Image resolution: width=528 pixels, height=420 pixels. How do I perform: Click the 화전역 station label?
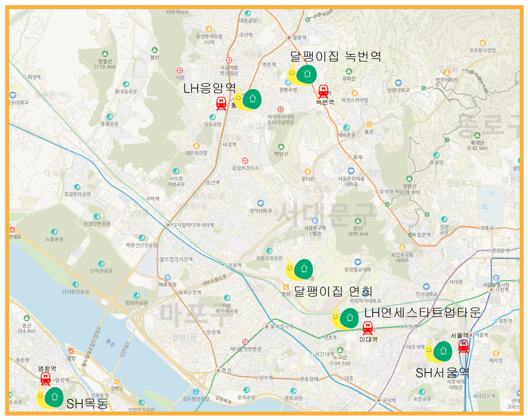[34, 77]
